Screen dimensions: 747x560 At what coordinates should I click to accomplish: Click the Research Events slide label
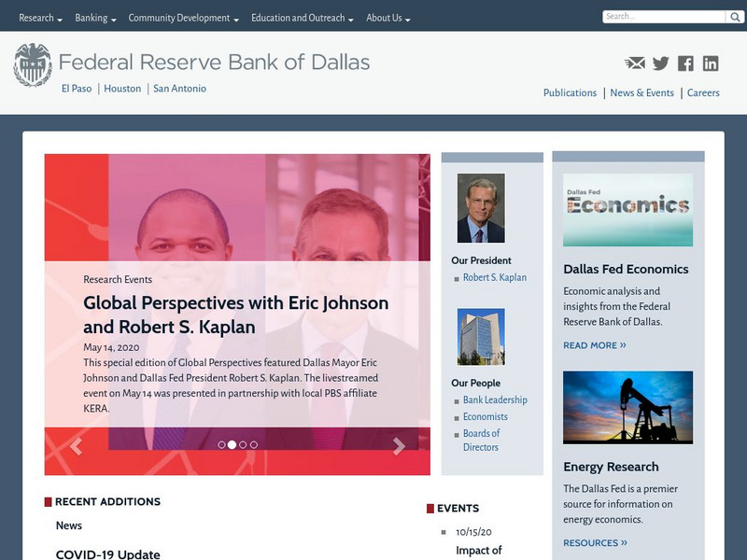tap(118, 279)
